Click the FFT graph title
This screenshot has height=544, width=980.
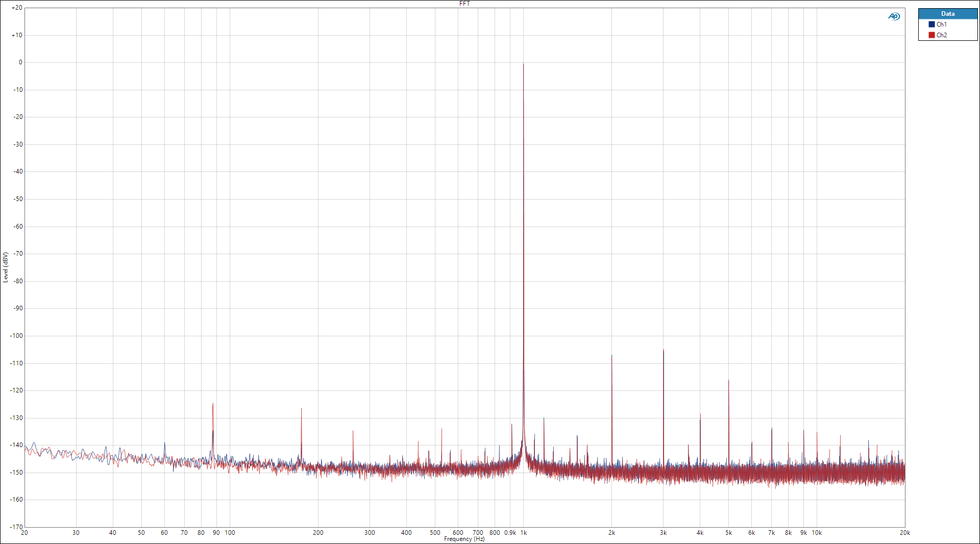pos(464,3)
